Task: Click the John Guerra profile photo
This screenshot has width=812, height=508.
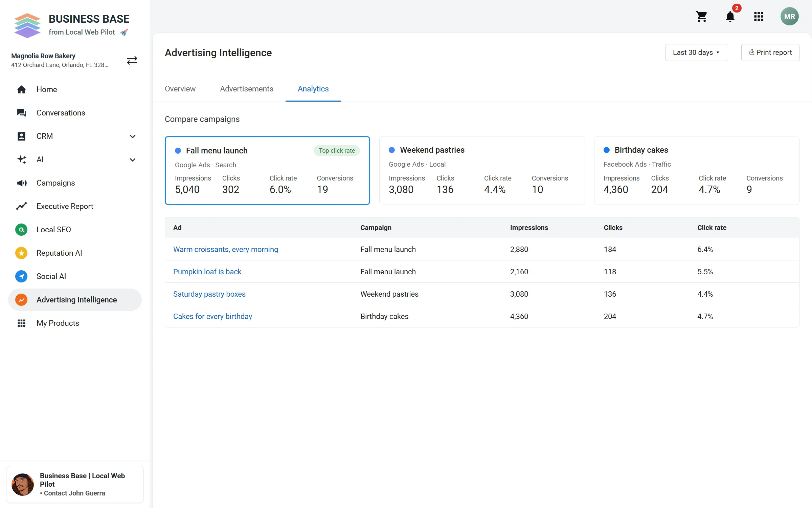Action: pos(23,484)
